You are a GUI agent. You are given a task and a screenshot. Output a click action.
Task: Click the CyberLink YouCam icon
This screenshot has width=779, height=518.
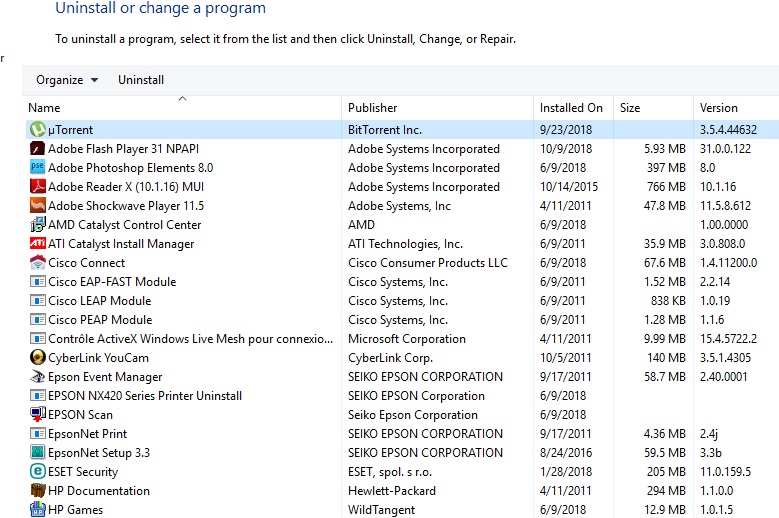pos(37,357)
